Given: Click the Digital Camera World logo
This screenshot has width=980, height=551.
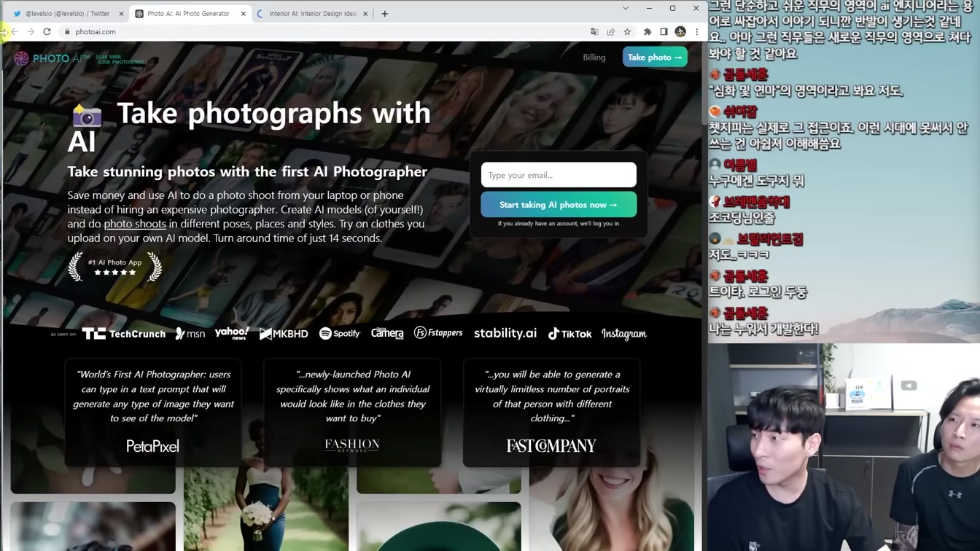Looking at the screenshot, I should [387, 333].
